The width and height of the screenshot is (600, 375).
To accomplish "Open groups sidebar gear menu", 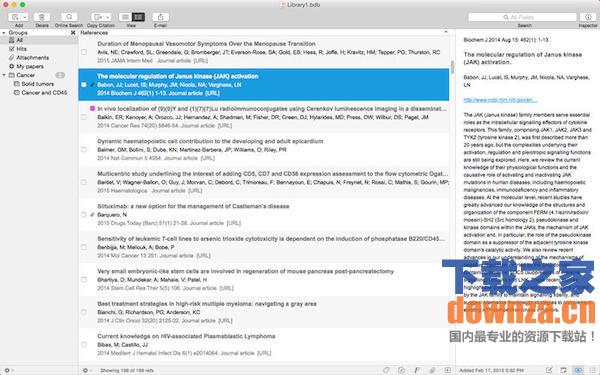I will (x=9, y=370).
